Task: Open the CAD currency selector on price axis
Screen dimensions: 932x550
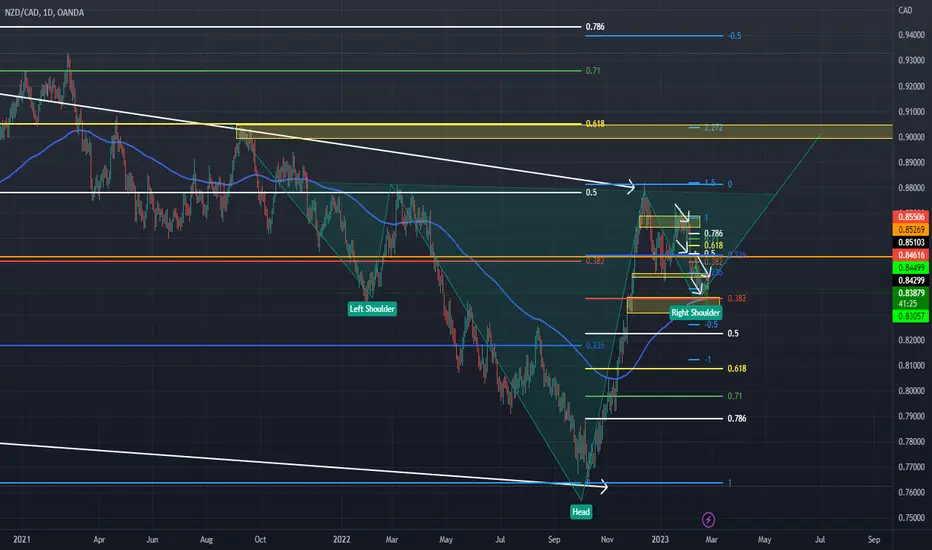Action: point(905,10)
